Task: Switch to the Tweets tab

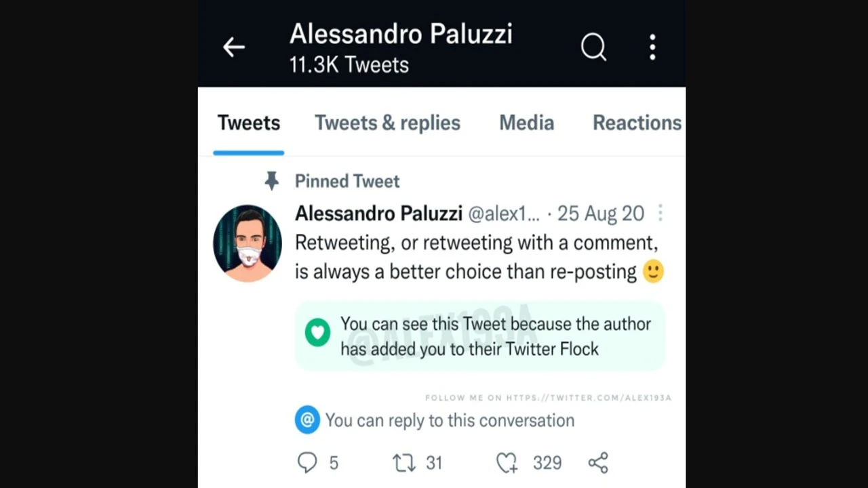Action: pyautogui.click(x=248, y=123)
